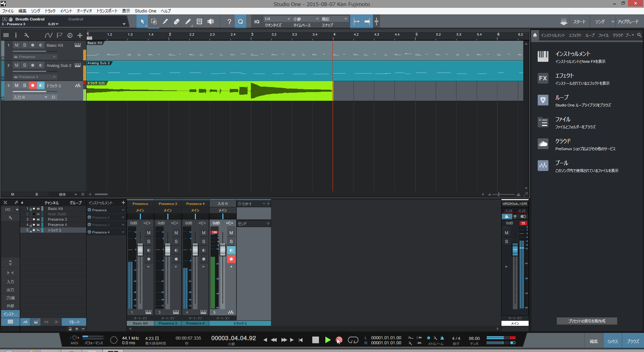Open the 編集 menu
The image size is (644, 352).
pyautogui.click(x=22, y=11)
